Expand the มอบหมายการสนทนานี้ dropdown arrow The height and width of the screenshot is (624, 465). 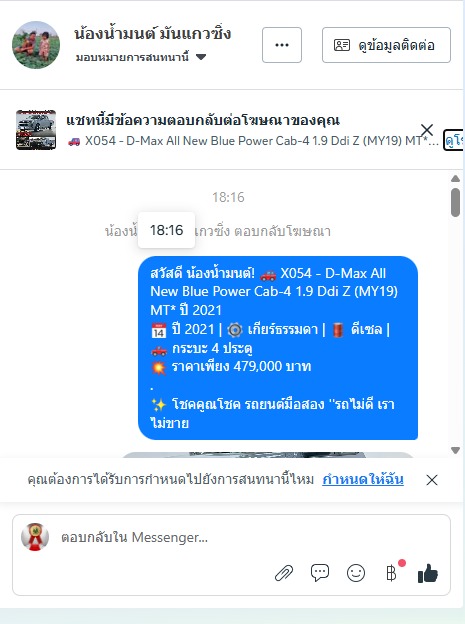pyautogui.click(x=201, y=57)
